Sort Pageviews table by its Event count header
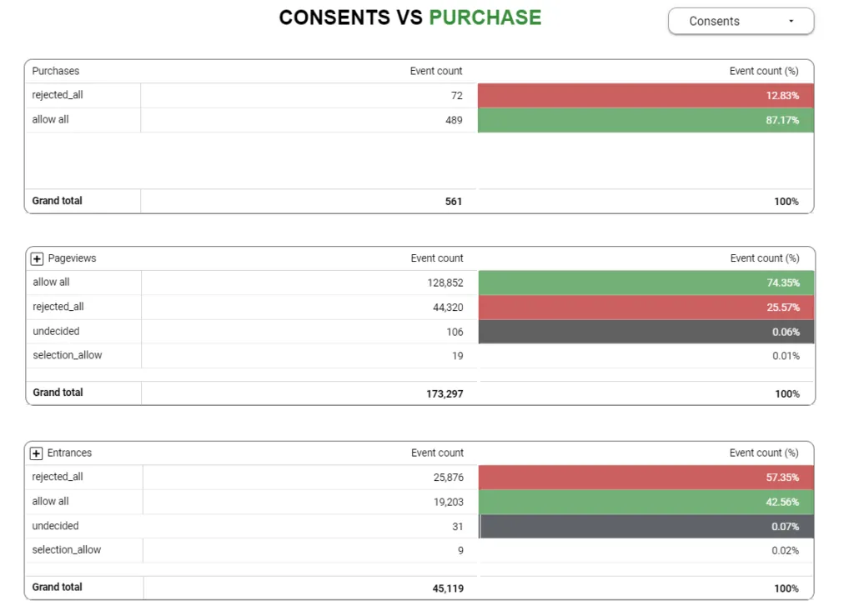The image size is (854, 616). point(437,258)
